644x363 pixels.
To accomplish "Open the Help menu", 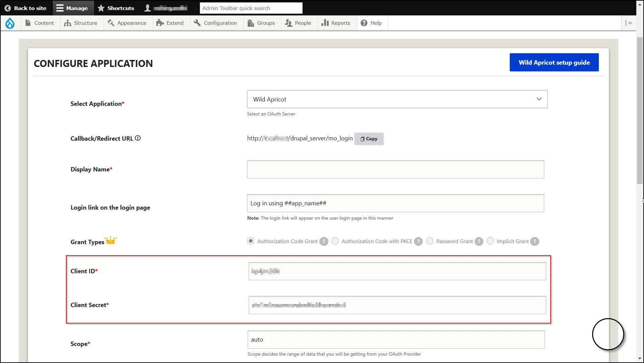I will 372,23.
